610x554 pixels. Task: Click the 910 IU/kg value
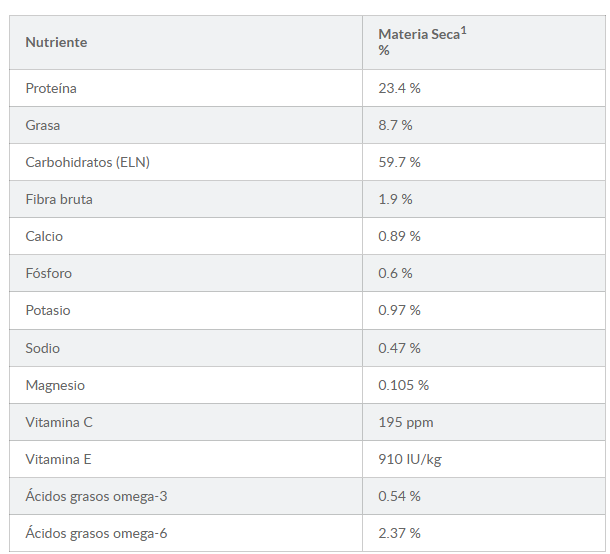tap(410, 459)
